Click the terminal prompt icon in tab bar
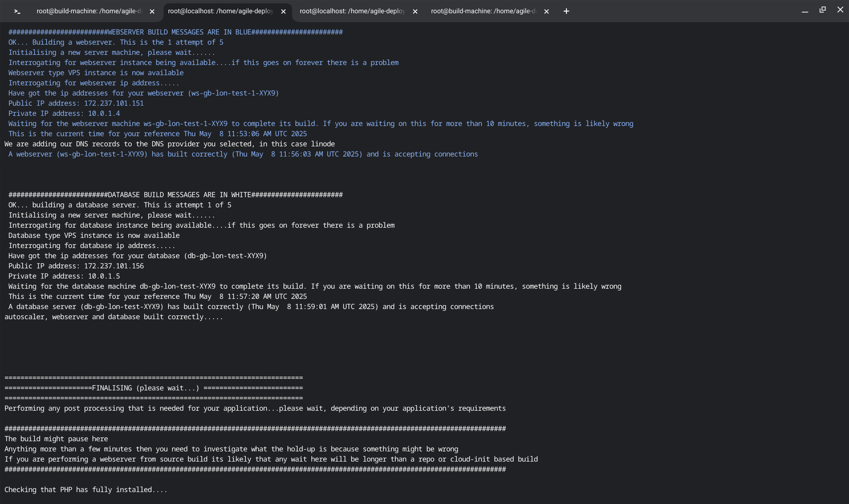 [x=17, y=11]
